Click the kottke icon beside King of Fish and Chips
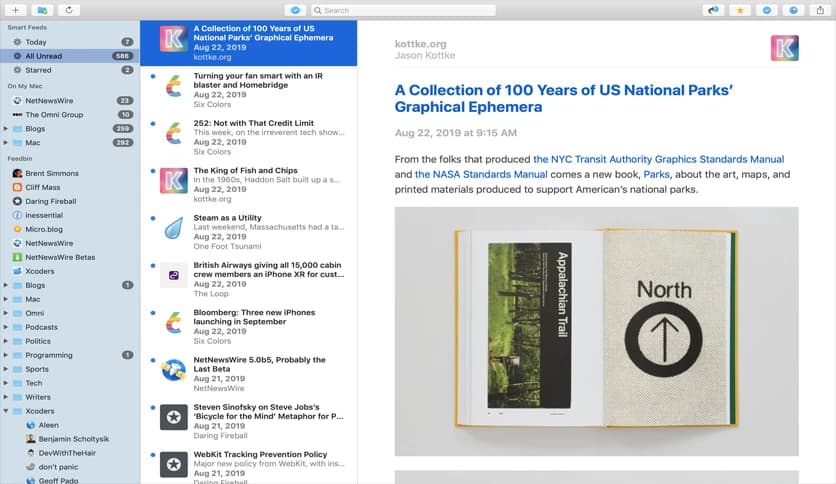 point(174,181)
